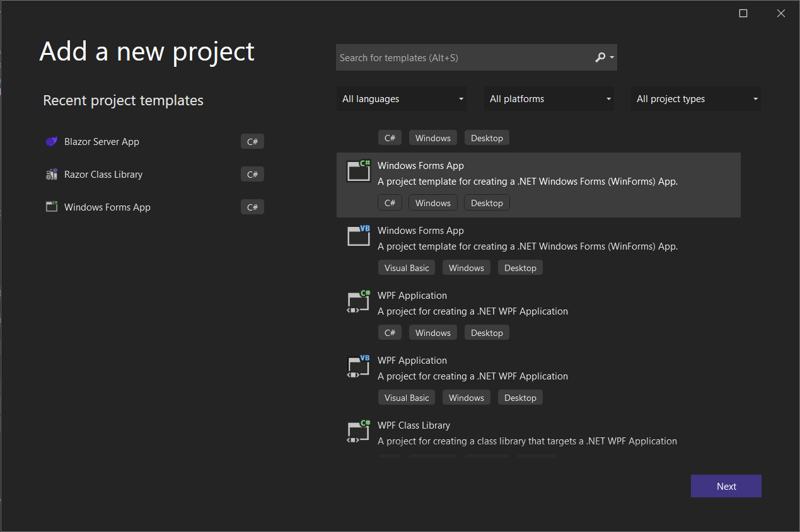Click C# tag next to Razor Class Library
The height and width of the screenshot is (532, 800).
click(x=252, y=175)
